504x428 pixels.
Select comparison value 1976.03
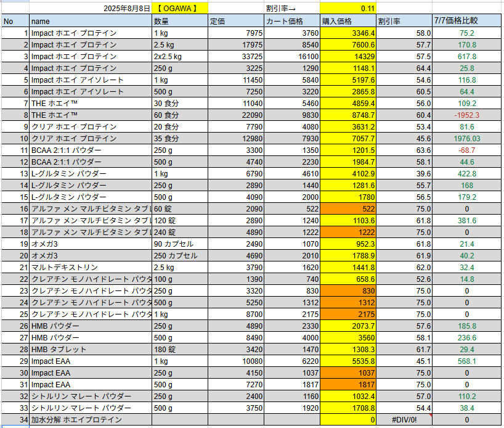click(x=466, y=138)
